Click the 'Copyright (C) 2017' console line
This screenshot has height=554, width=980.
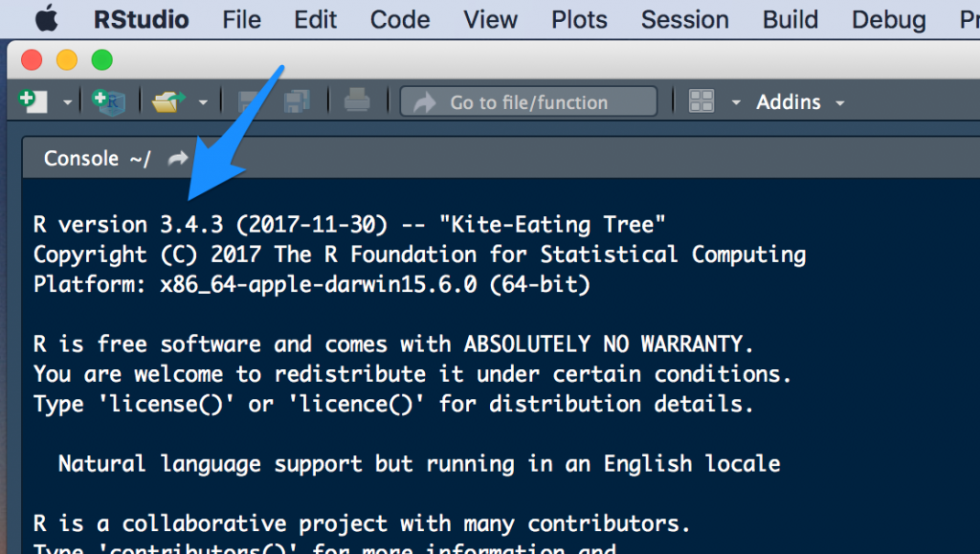(419, 255)
